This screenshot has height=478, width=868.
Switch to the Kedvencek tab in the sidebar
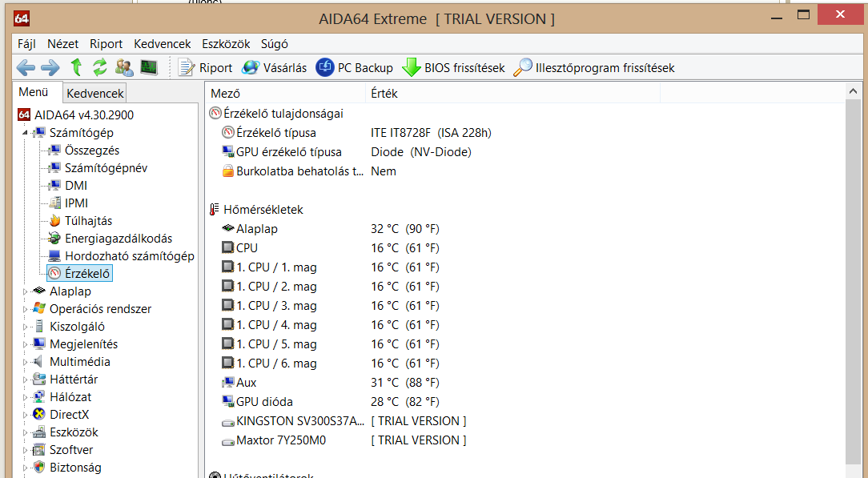[x=94, y=93]
